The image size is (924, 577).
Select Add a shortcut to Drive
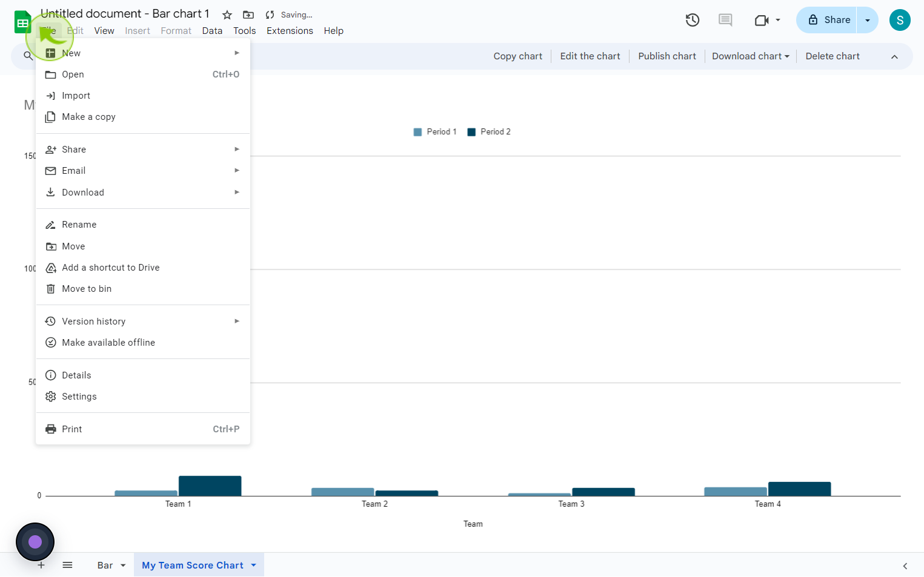[143, 268]
